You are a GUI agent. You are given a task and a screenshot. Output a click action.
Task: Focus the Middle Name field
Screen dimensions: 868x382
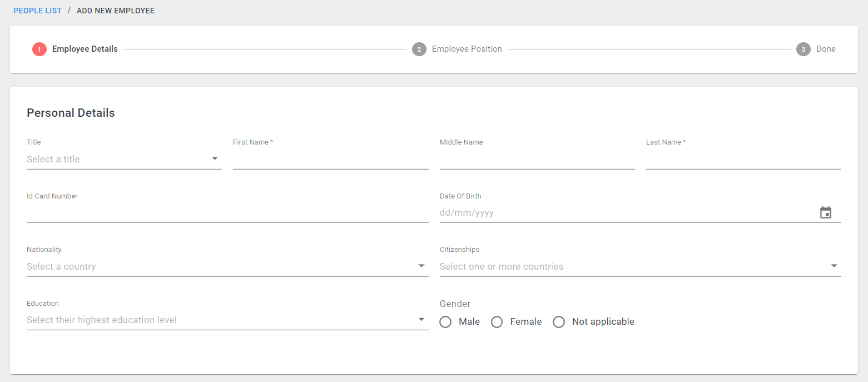pos(537,159)
